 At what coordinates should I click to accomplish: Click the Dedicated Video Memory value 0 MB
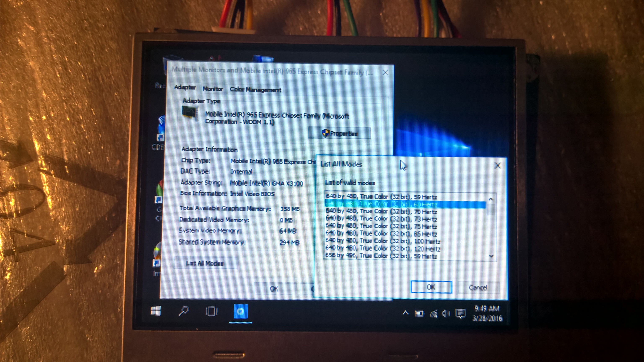pos(286,220)
